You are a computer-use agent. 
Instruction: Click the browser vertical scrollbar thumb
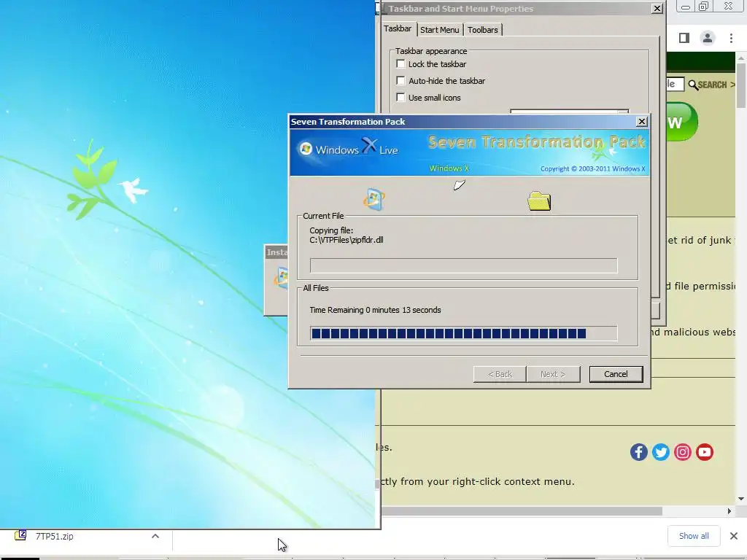tap(741, 85)
